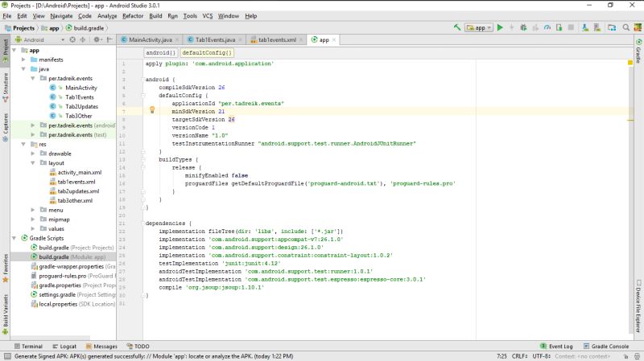This screenshot has height=361, width=644.
Task: Toggle the Project side tool window
Action: click(x=6, y=50)
